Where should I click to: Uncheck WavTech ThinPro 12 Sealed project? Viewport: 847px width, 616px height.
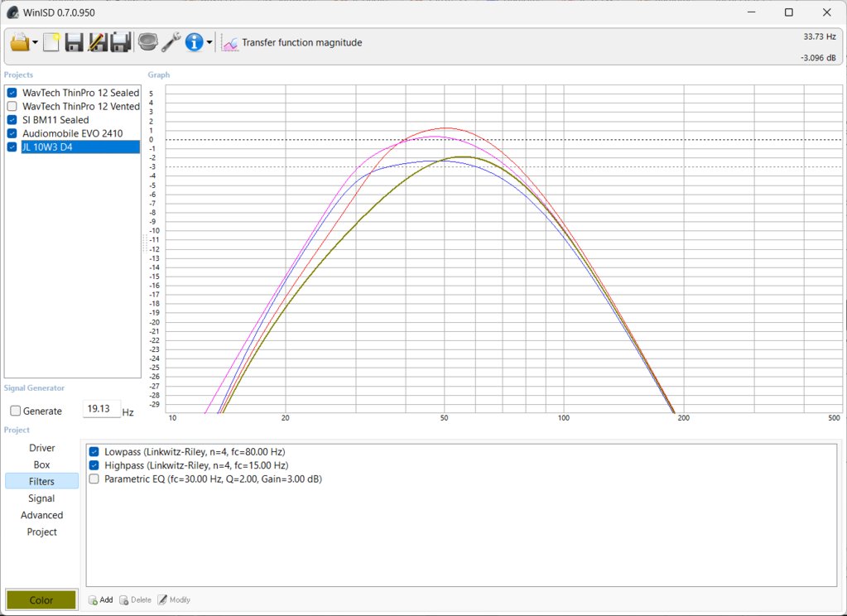click(x=12, y=93)
